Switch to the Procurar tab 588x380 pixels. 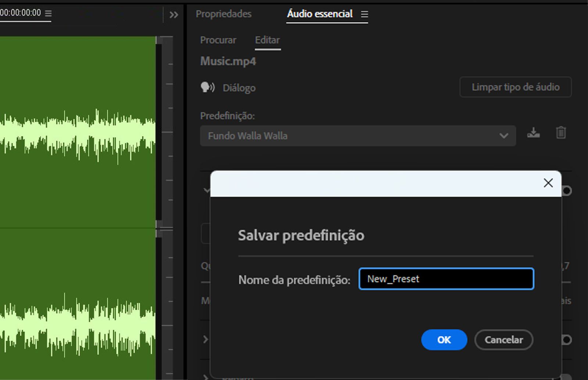[x=218, y=40]
